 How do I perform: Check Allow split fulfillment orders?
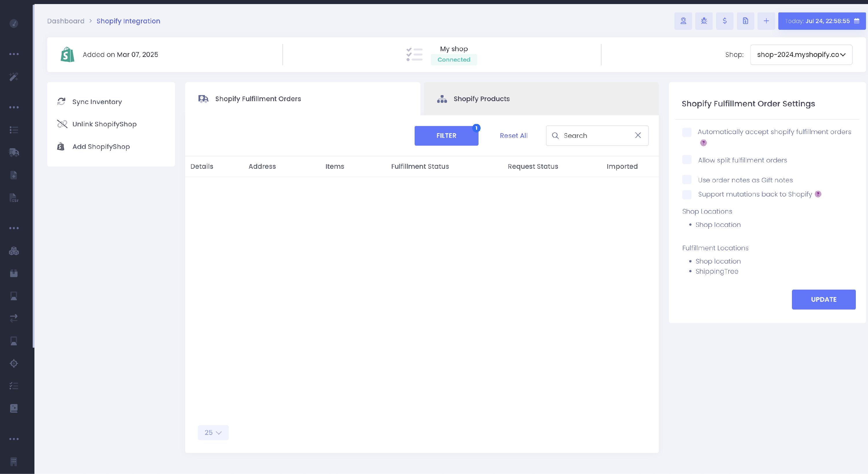[687, 160]
